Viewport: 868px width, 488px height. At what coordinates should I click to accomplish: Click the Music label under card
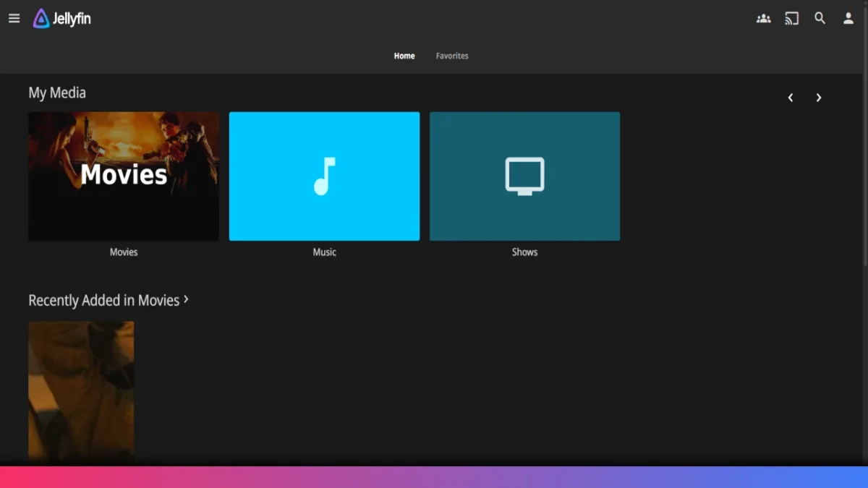point(324,252)
